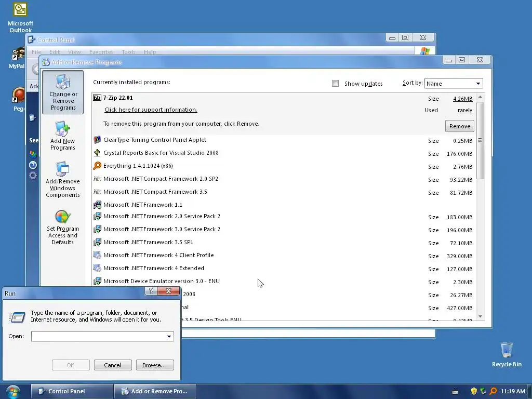Click the Start orb button
This screenshot has width=532, height=399.
tap(13, 392)
